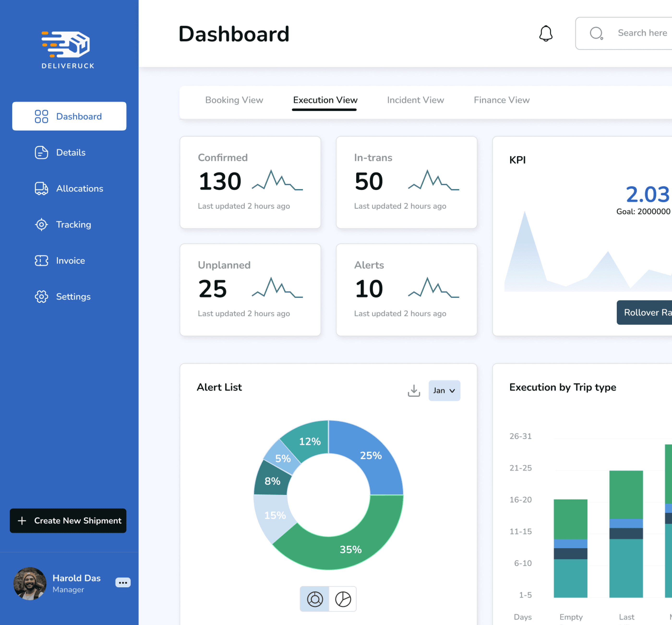Click the green 35% donut segment

coord(351,549)
